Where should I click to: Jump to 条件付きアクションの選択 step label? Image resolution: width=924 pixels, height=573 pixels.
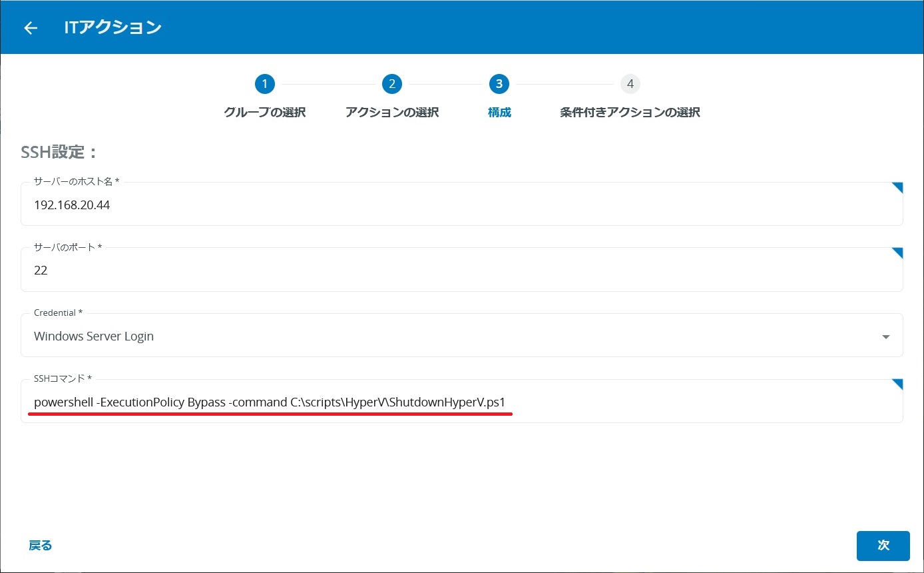630,113
